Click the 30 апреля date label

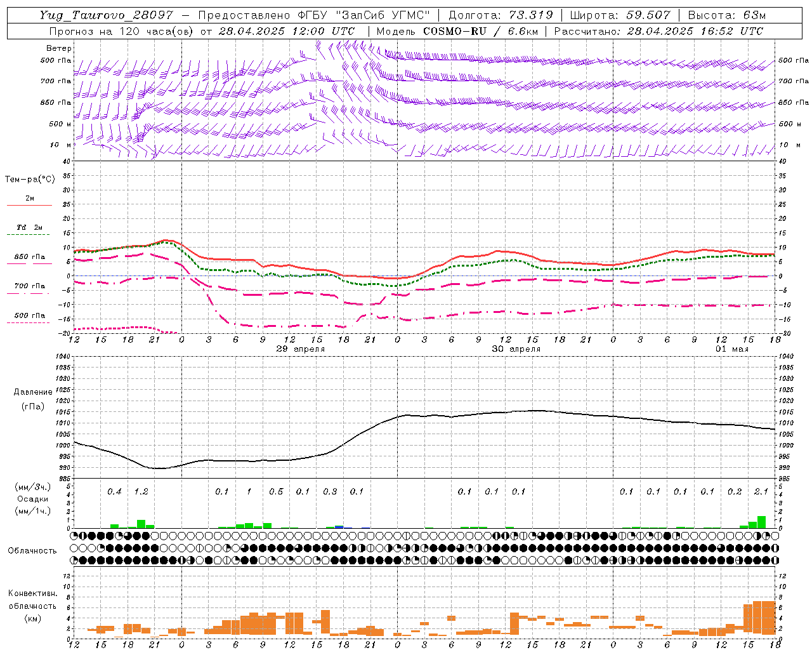click(x=516, y=349)
